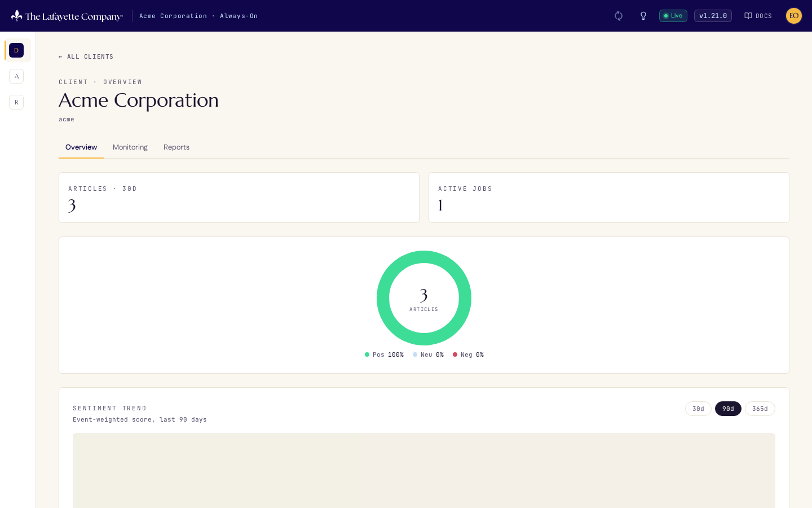Click the Neg 0% legend entry
812x508 pixels.
pos(468,354)
